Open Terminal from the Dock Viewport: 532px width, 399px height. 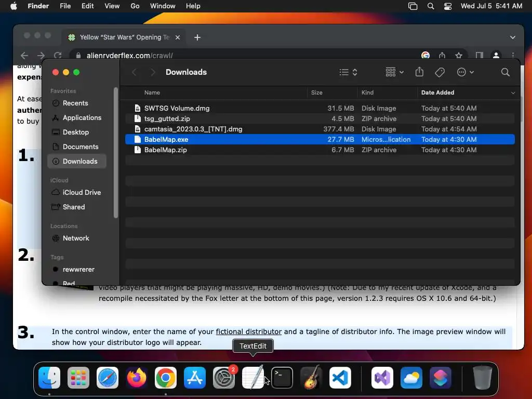[x=282, y=378]
